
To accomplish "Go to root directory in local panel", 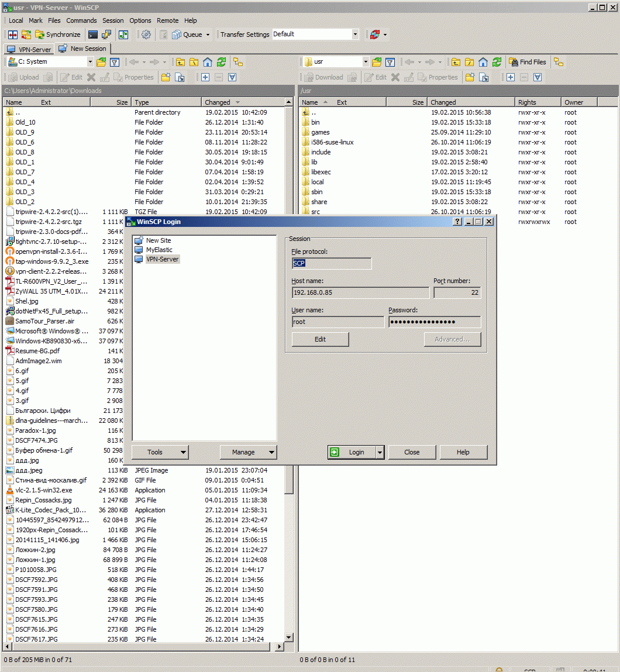I will click(194, 62).
